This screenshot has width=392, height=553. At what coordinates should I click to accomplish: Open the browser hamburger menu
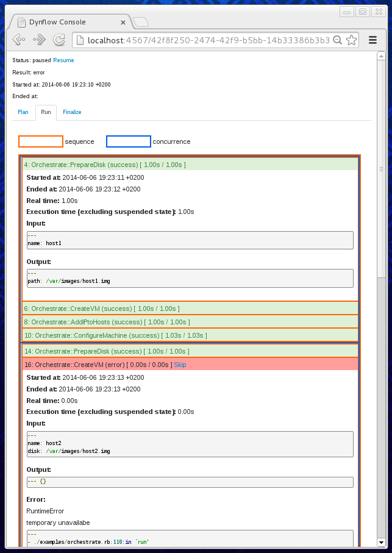click(x=372, y=40)
